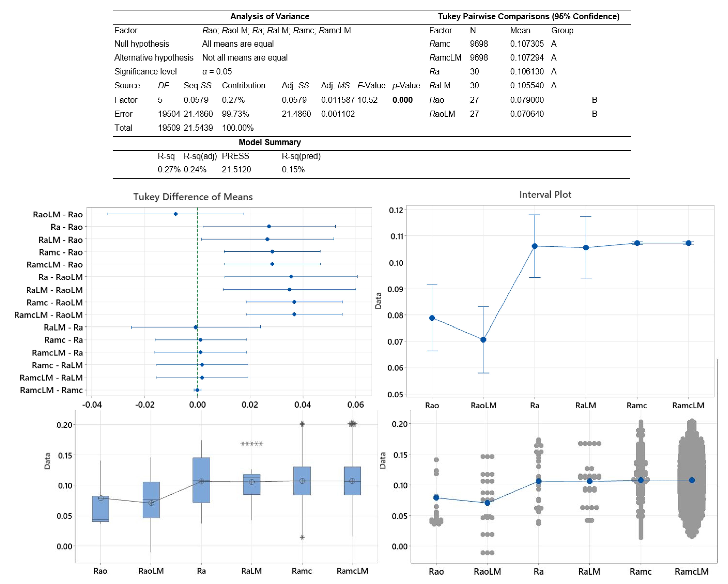Click the Rao point in Interval Plot
Viewport: 728px width, 584px height.
click(x=432, y=318)
